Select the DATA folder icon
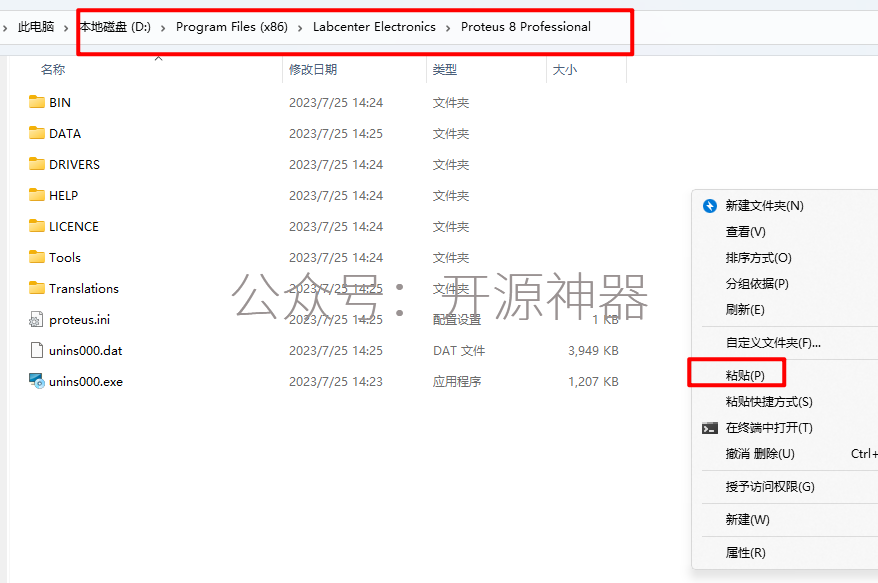The image size is (878, 583). pyautogui.click(x=37, y=133)
